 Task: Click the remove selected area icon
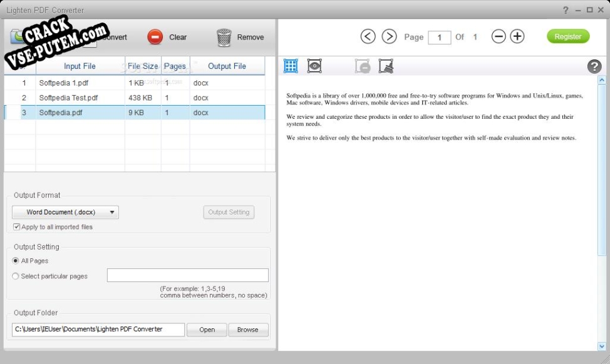tap(362, 66)
